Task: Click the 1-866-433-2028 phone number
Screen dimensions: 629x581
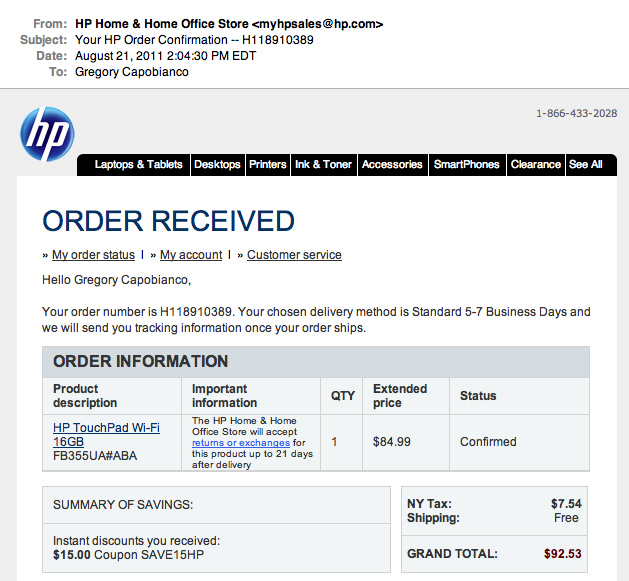Action: coord(576,114)
